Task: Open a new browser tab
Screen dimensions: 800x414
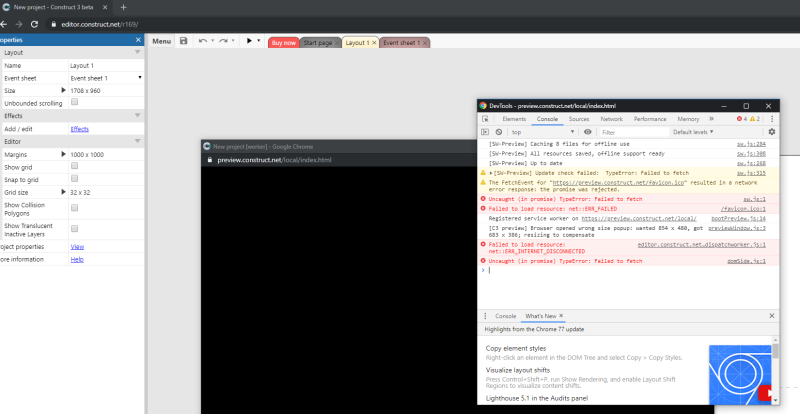Action: click(123, 7)
